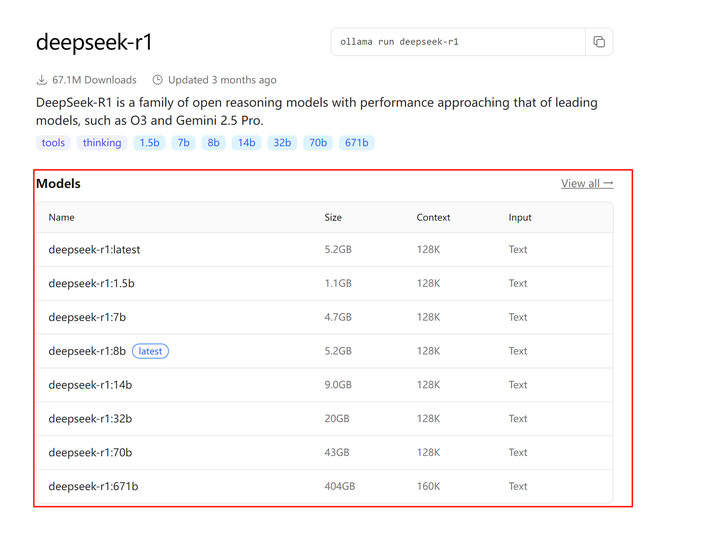Click the Text input in 671b row
Viewport: 720px width, 542px height.
518,486
